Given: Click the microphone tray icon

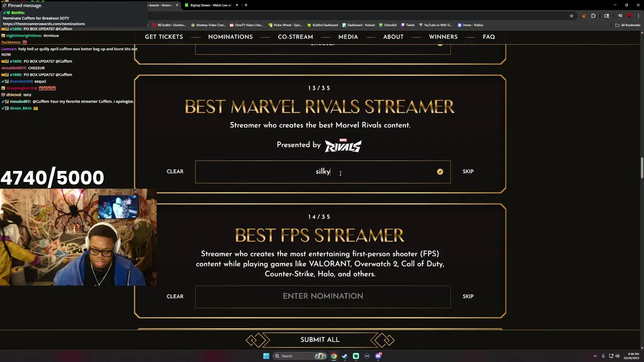Looking at the screenshot, I should click(x=603, y=356).
